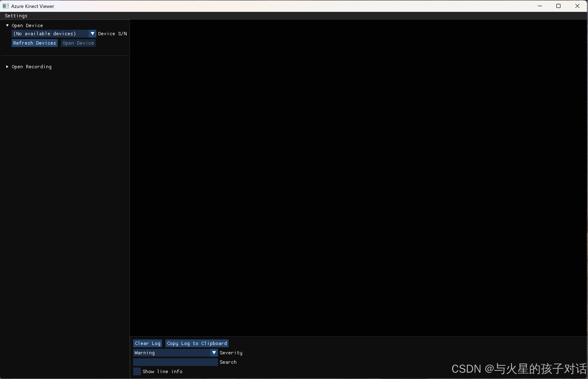Minimize the Azure Kinect Viewer window

[540, 6]
